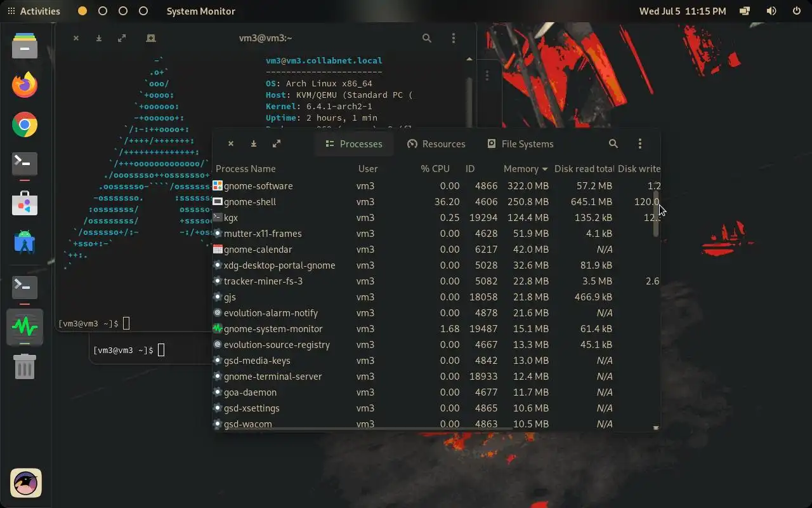Image resolution: width=812 pixels, height=508 pixels.
Task: Open the network status icon in top bar
Action: (x=745, y=11)
